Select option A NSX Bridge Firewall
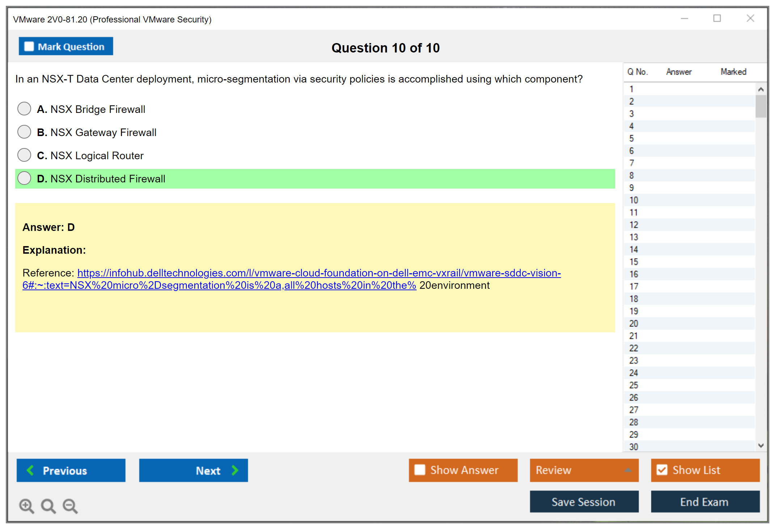The image size is (778, 532). tap(24, 109)
